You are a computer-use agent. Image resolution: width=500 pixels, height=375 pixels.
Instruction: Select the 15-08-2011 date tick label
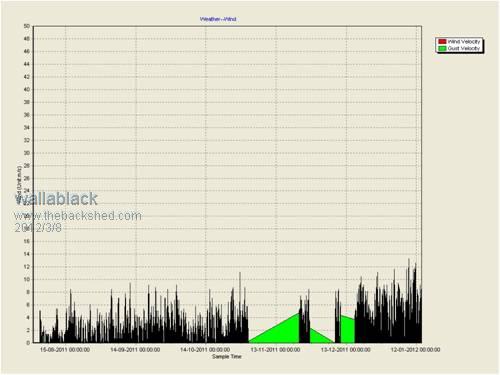65,350
